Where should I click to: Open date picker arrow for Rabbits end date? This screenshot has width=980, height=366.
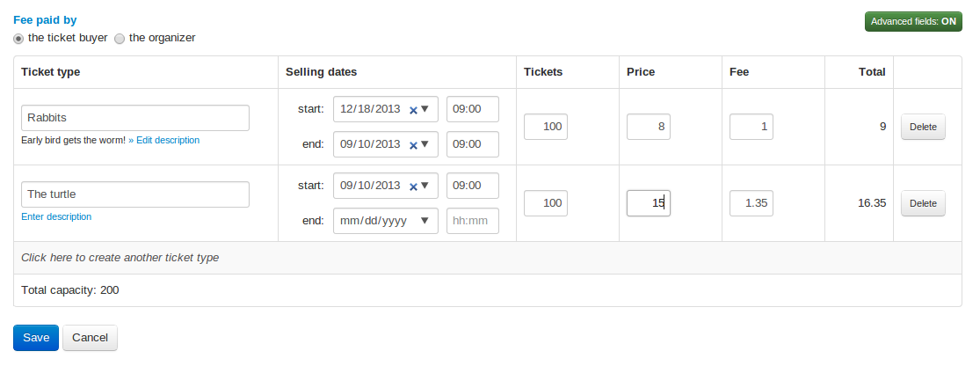[425, 143]
